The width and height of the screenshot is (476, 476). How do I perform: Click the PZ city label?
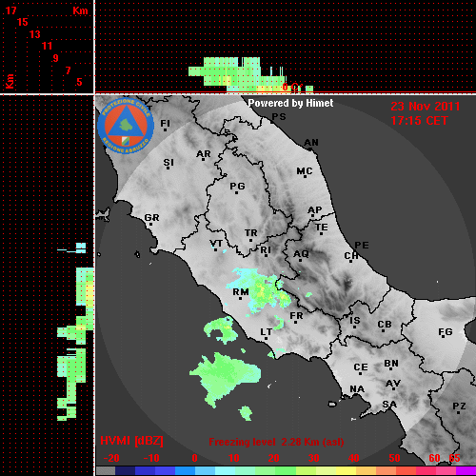[x=459, y=407]
